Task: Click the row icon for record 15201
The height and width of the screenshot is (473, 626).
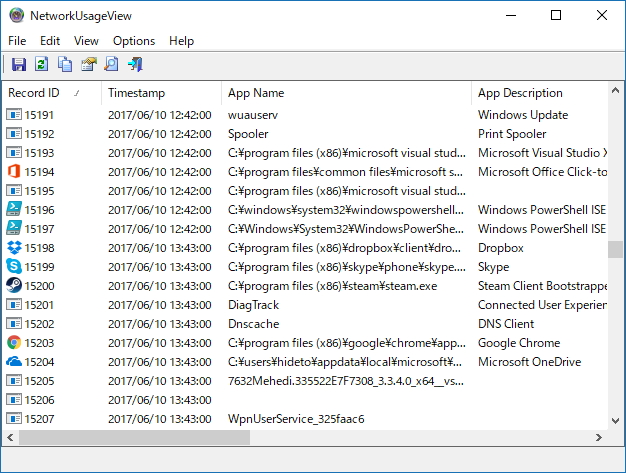Action: pos(14,305)
